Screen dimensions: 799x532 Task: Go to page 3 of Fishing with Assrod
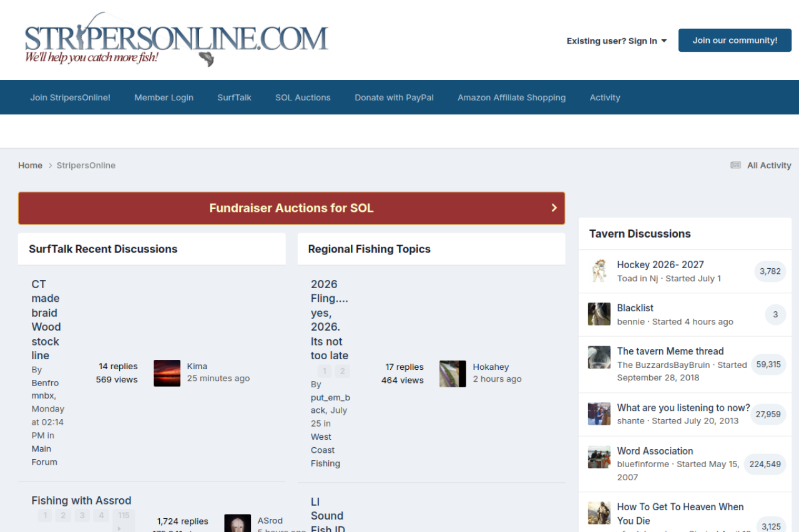[82, 516]
